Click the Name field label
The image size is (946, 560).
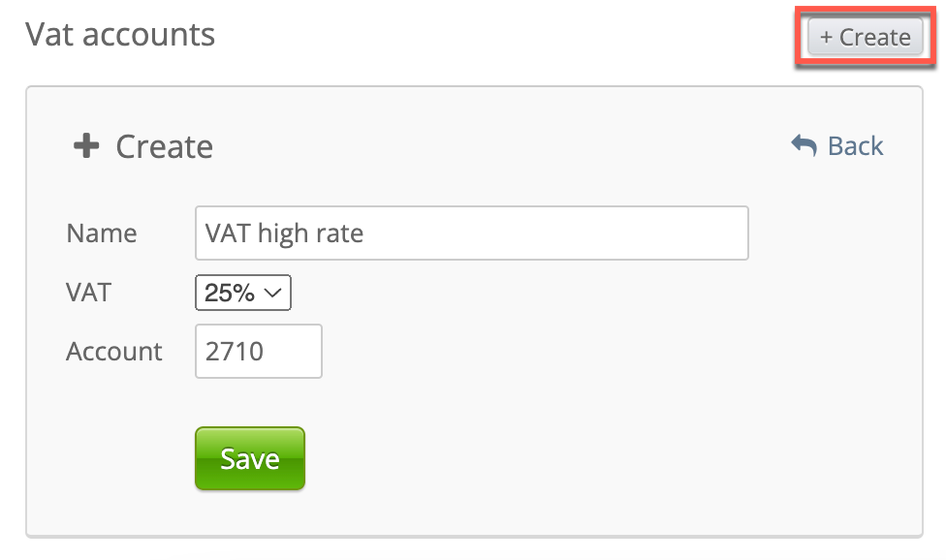(x=102, y=233)
